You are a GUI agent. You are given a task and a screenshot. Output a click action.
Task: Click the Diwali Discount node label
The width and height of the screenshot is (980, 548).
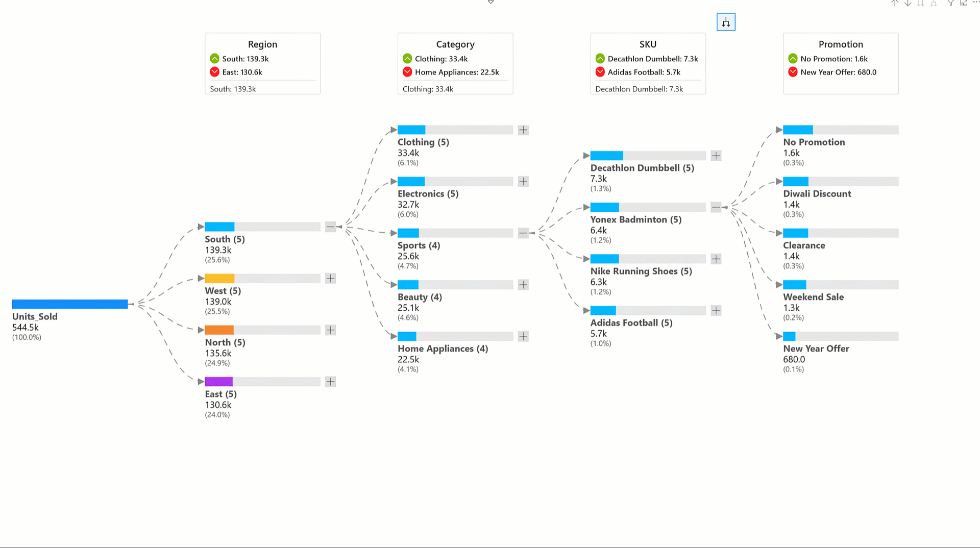coord(817,194)
